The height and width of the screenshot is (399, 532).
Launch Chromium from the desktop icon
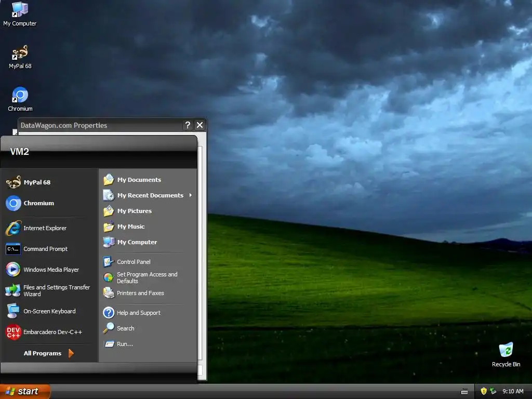(x=20, y=99)
